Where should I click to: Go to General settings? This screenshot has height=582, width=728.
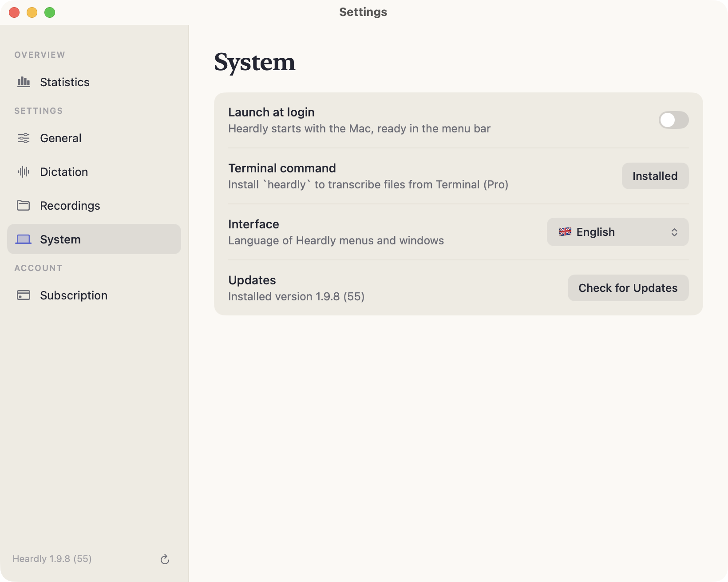pos(94,138)
